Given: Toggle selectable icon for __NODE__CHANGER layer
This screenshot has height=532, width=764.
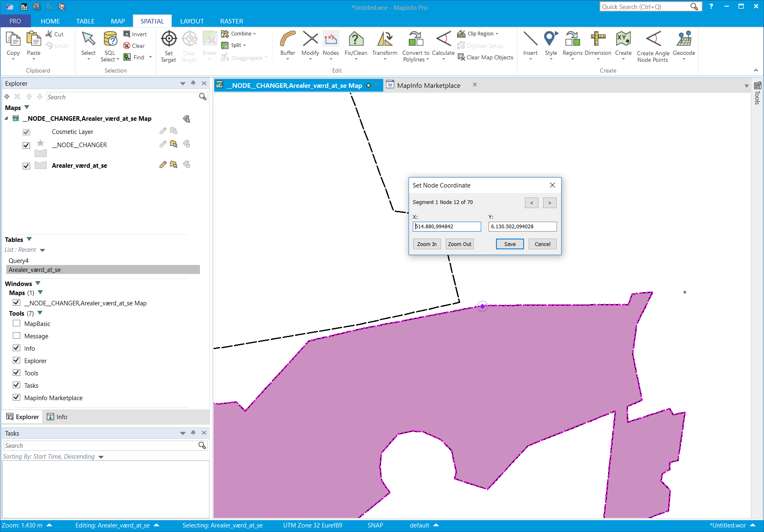Looking at the screenshot, I should [174, 144].
